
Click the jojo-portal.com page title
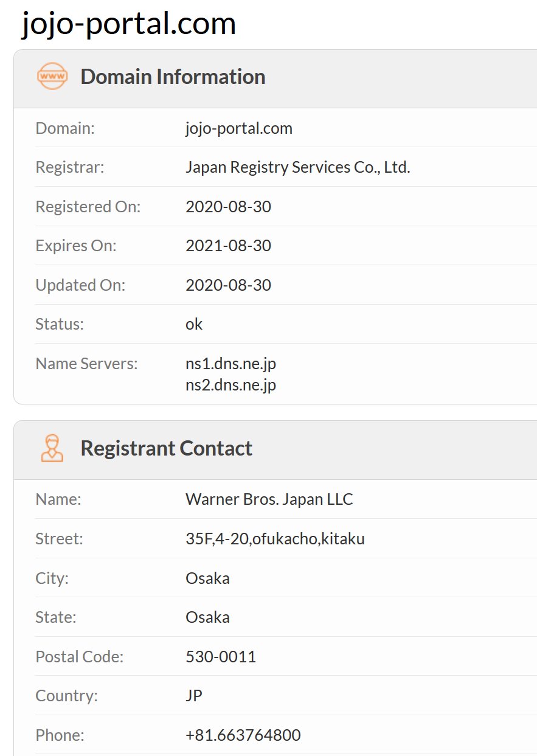pyautogui.click(x=128, y=24)
